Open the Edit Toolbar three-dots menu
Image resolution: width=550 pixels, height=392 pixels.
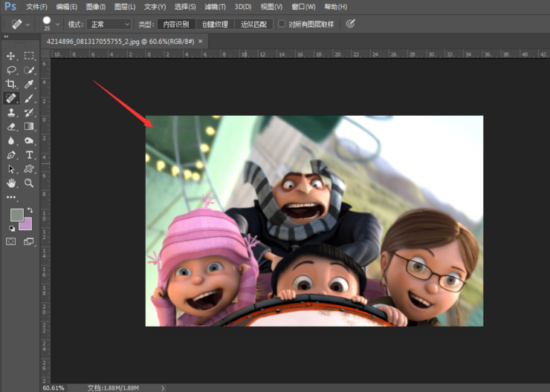point(11,197)
